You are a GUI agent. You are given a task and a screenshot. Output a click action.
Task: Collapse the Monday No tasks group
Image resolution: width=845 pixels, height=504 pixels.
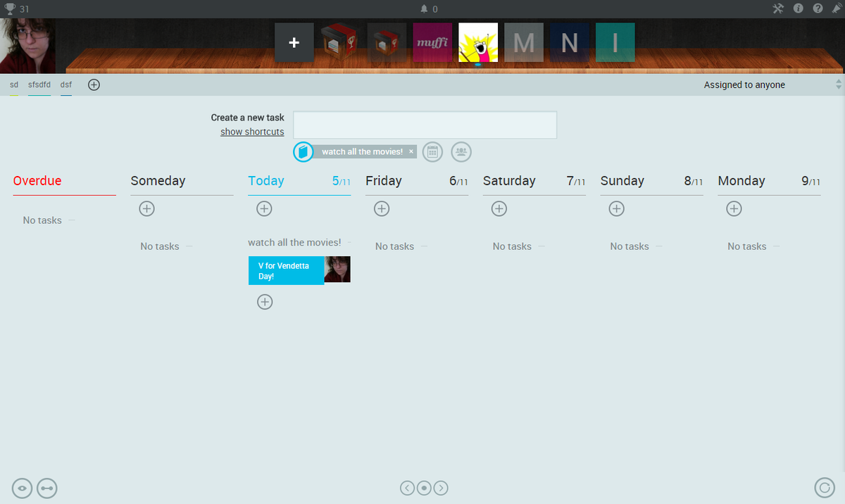(776, 246)
